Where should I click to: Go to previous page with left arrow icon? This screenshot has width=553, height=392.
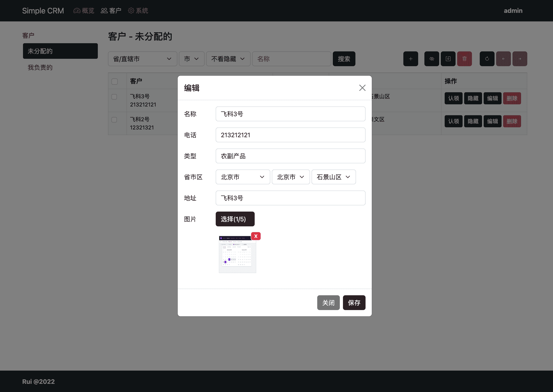[503, 59]
